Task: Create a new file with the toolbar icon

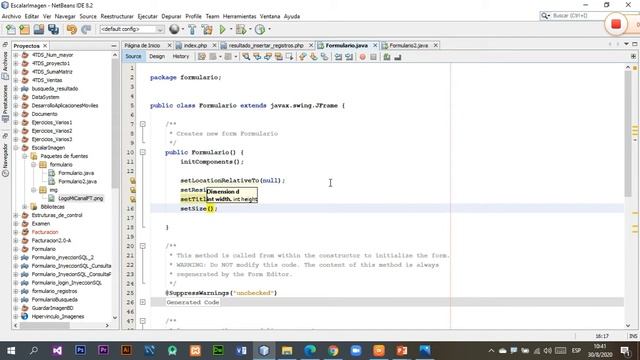Action: pos(11,29)
